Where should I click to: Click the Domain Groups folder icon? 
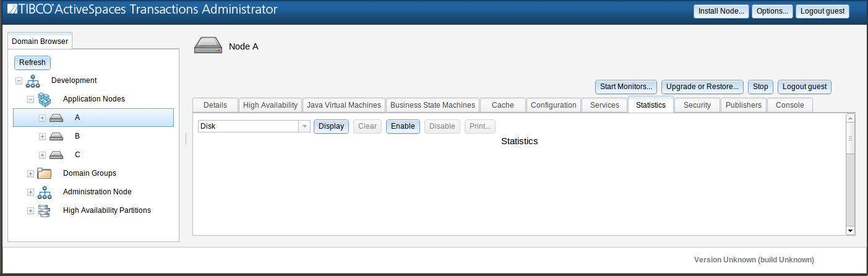[x=45, y=173]
